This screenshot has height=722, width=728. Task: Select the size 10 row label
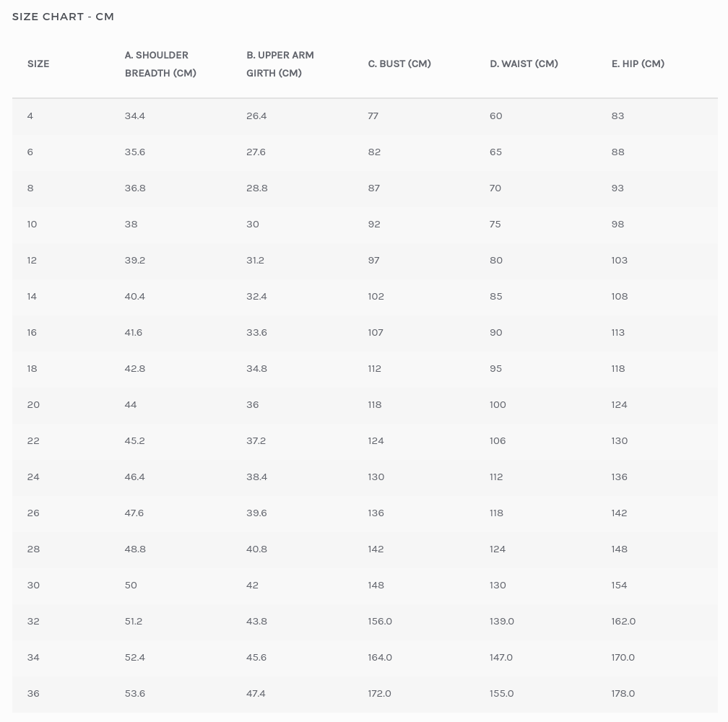pyautogui.click(x=32, y=224)
